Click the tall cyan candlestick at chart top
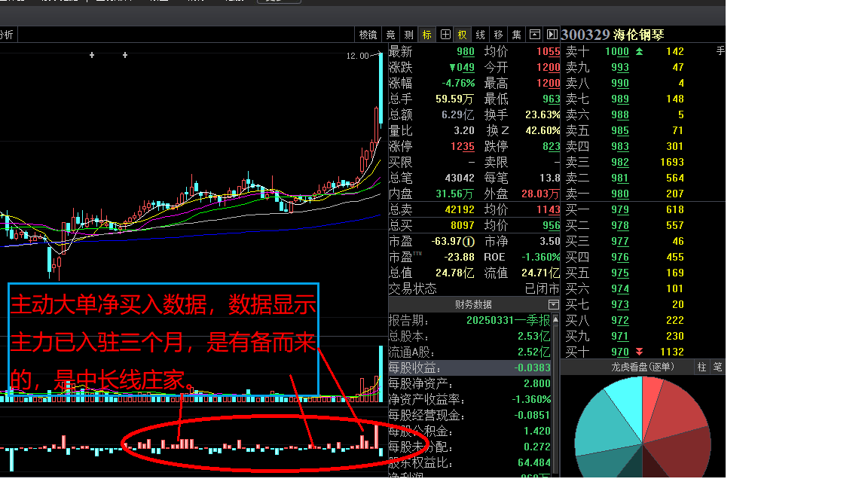The height and width of the screenshot is (488, 868). 381,87
